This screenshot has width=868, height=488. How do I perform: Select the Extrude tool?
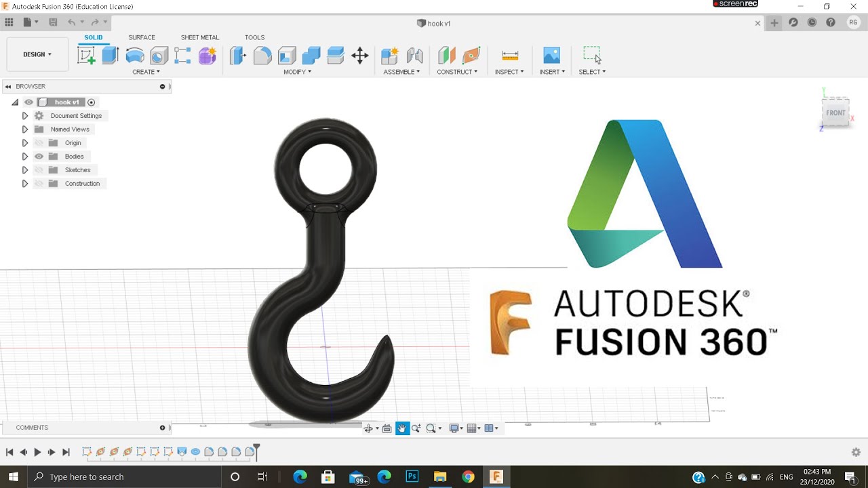(x=111, y=56)
